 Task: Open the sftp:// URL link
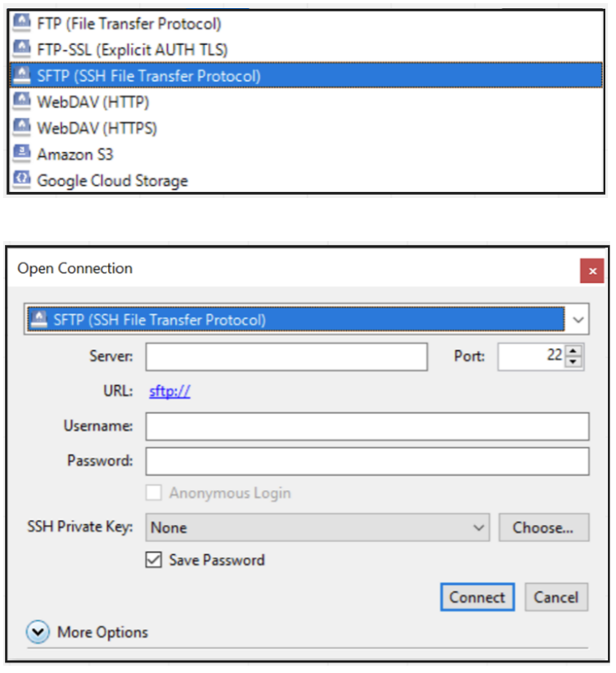pyautogui.click(x=170, y=392)
